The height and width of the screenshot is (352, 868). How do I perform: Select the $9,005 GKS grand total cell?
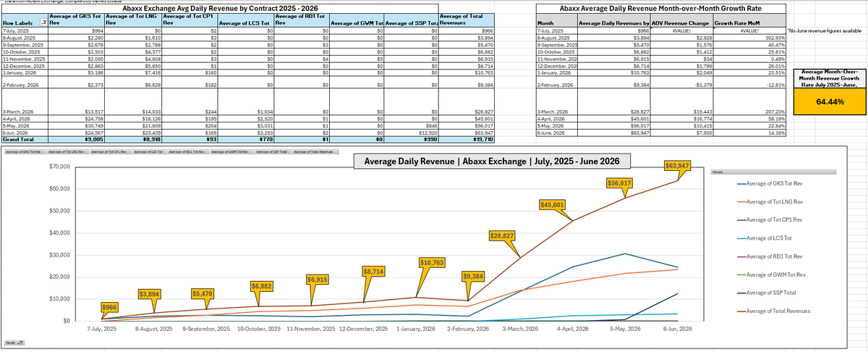click(77, 138)
